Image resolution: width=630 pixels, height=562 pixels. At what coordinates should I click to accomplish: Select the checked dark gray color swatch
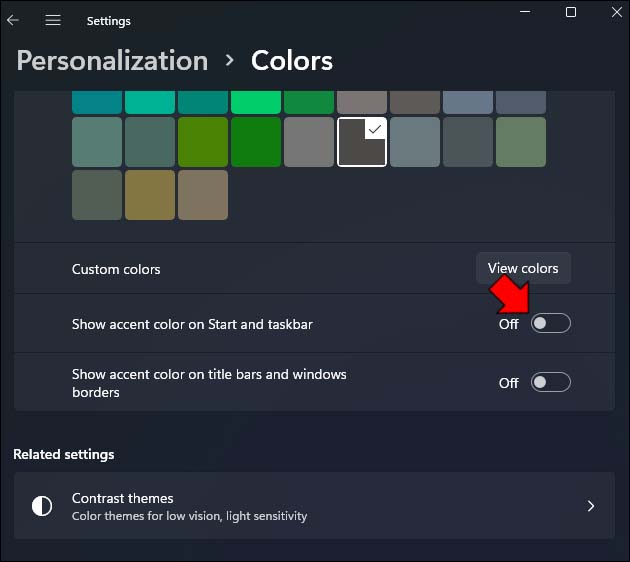pyautogui.click(x=362, y=141)
